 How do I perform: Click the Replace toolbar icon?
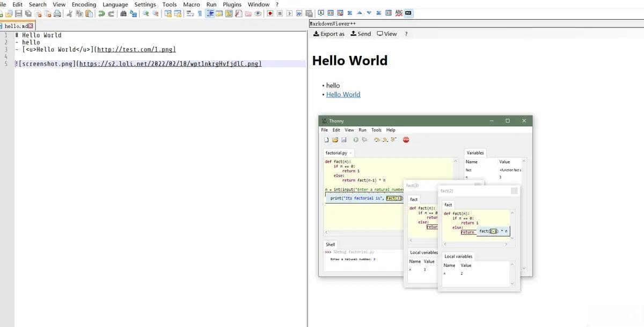pos(133,13)
